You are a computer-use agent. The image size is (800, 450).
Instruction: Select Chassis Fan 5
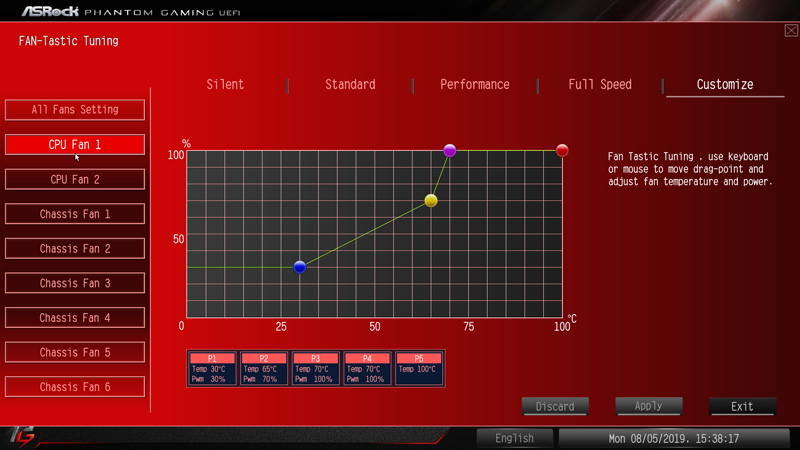[75, 352]
